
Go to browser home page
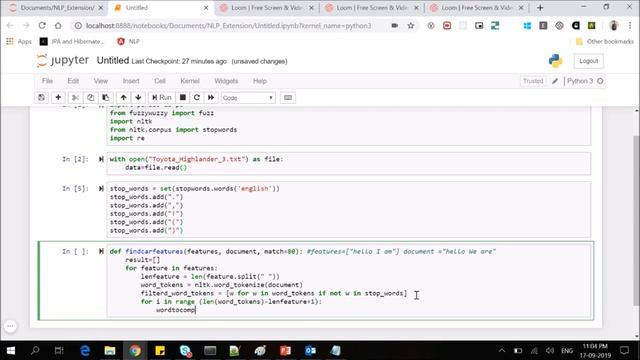pyautogui.click(x=58, y=26)
